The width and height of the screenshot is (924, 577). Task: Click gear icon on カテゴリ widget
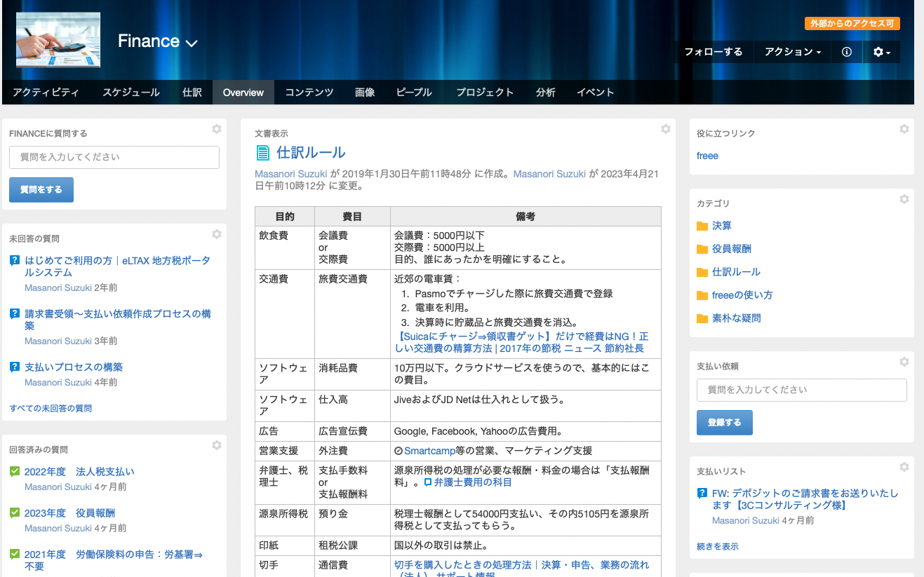(x=904, y=199)
